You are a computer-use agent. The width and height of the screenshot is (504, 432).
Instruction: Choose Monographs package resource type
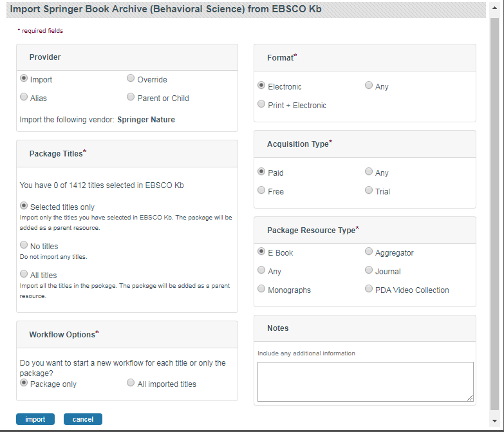coord(261,288)
